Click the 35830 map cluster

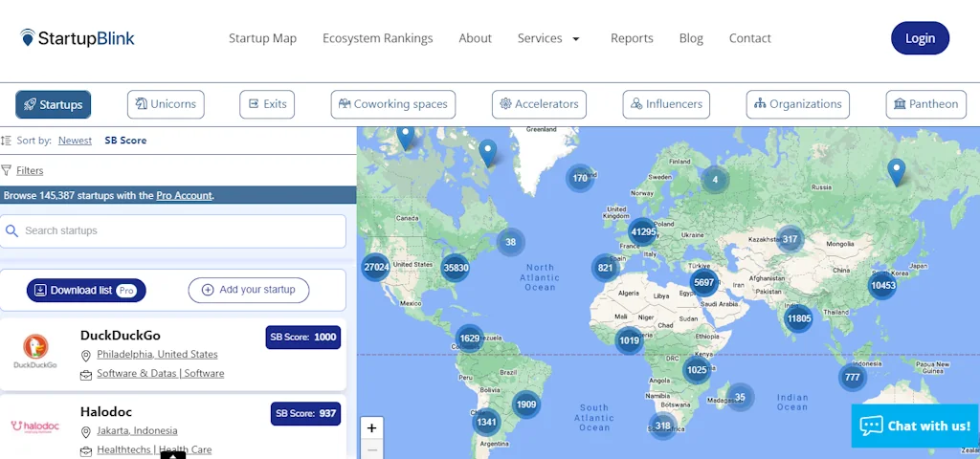455,268
